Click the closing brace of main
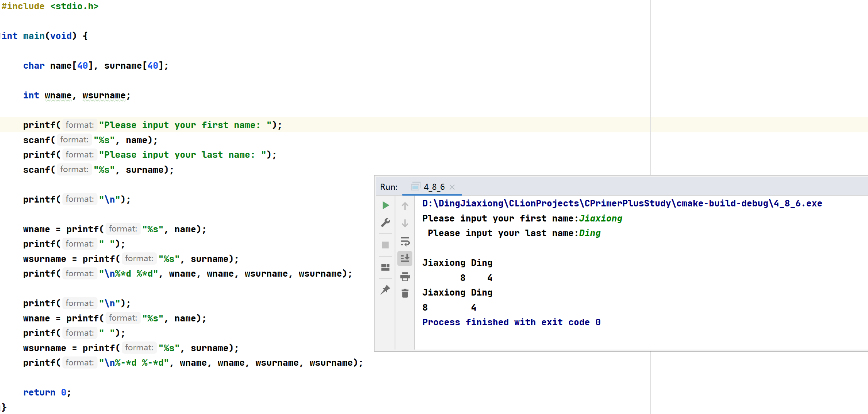Viewport: 868px width, 414px height. (x=4, y=407)
